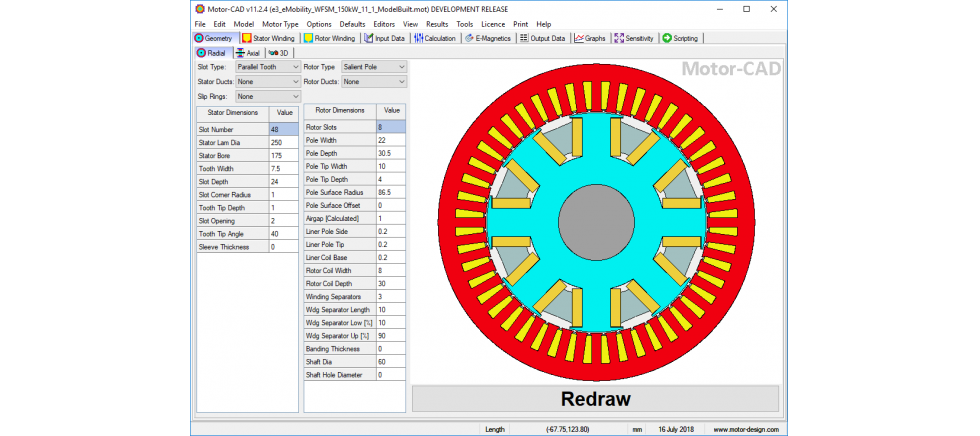Viewport: 980px width, 436px height.
Task: Expand the Rotor Ducts dropdown
Action: coord(374,82)
